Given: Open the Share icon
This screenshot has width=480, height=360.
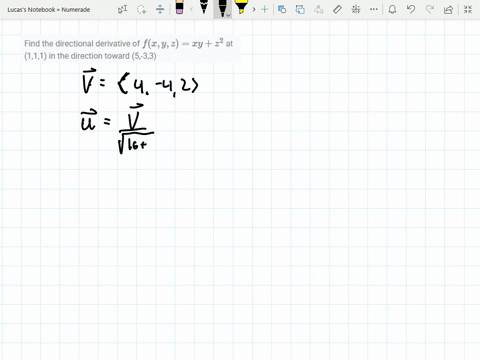Looking at the screenshot, I should 448,9.
